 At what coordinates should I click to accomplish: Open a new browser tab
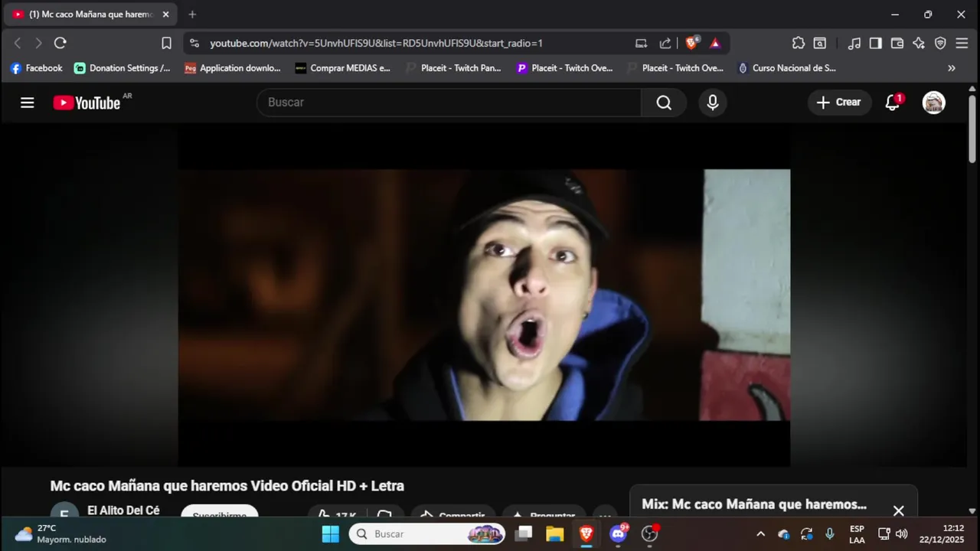pos(192,15)
